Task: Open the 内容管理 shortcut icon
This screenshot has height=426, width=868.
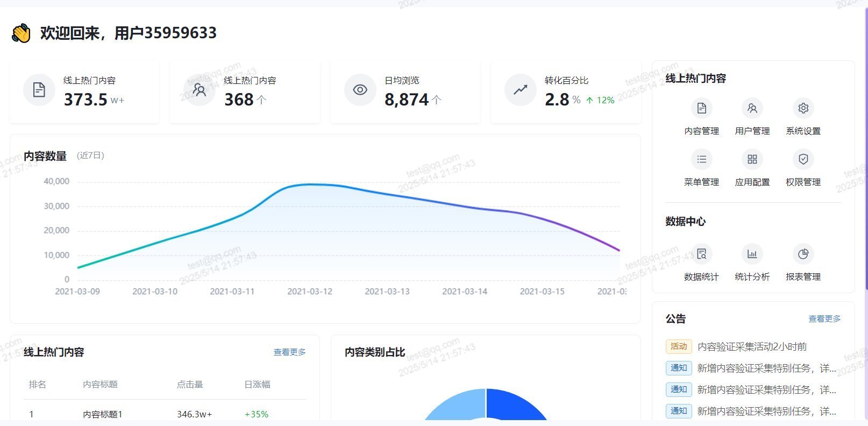Action: [701, 109]
